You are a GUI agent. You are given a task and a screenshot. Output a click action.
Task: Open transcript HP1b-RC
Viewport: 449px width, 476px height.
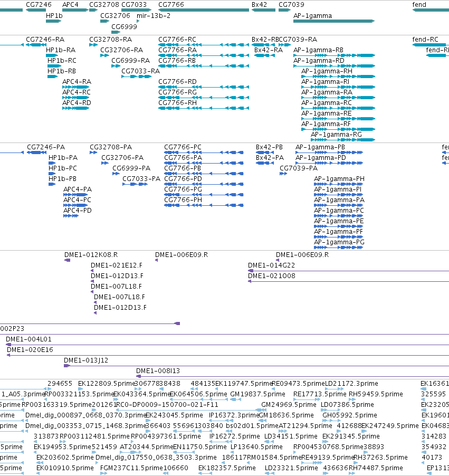[62, 60]
